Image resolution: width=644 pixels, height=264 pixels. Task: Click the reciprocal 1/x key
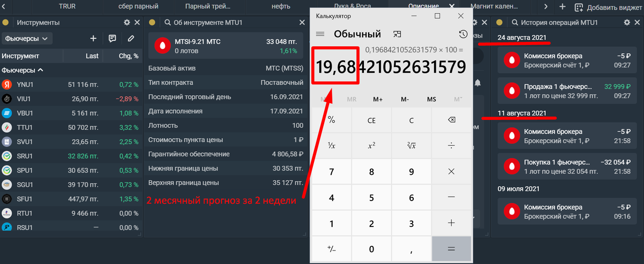tap(331, 146)
